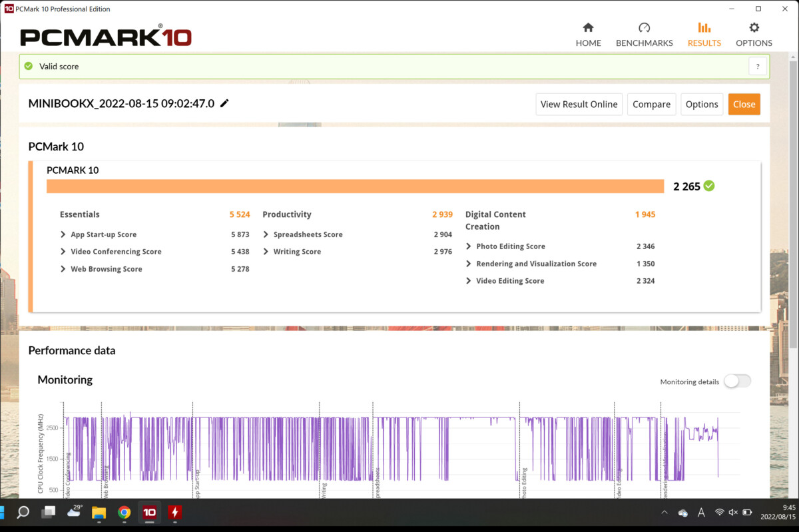The width and height of the screenshot is (799, 532).
Task: Click the Digital Content Creation score "1 945"
Action: 645,214
